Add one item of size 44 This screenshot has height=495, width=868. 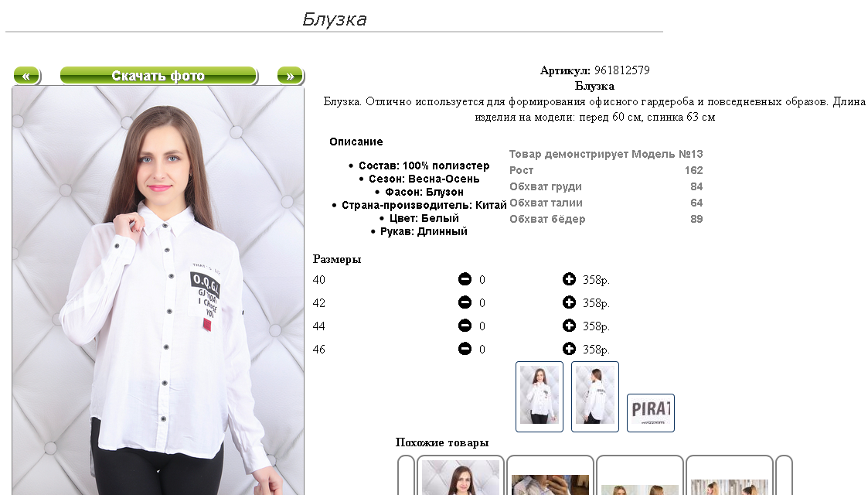point(569,326)
